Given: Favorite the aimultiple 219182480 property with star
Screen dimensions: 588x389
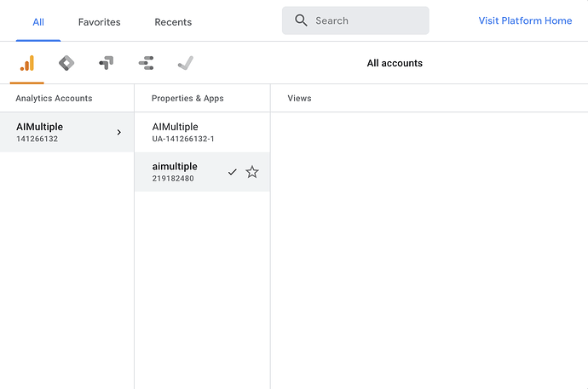Looking at the screenshot, I should pyautogui.click(x=252, y=172).
